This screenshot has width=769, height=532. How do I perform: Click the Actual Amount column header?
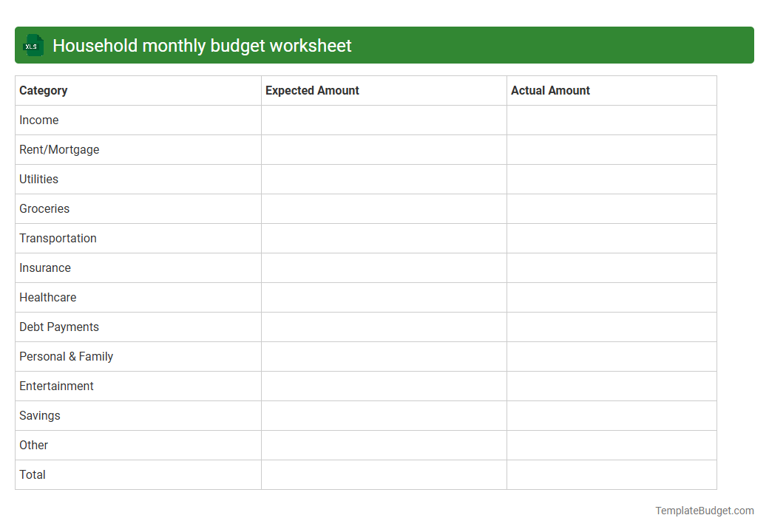click(550, 90)
